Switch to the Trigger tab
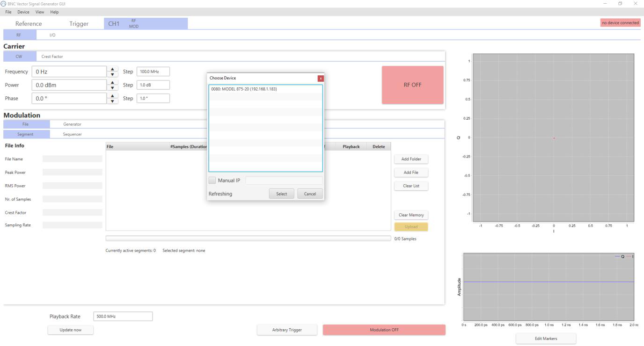644x346 pixels. coord(79,24)
